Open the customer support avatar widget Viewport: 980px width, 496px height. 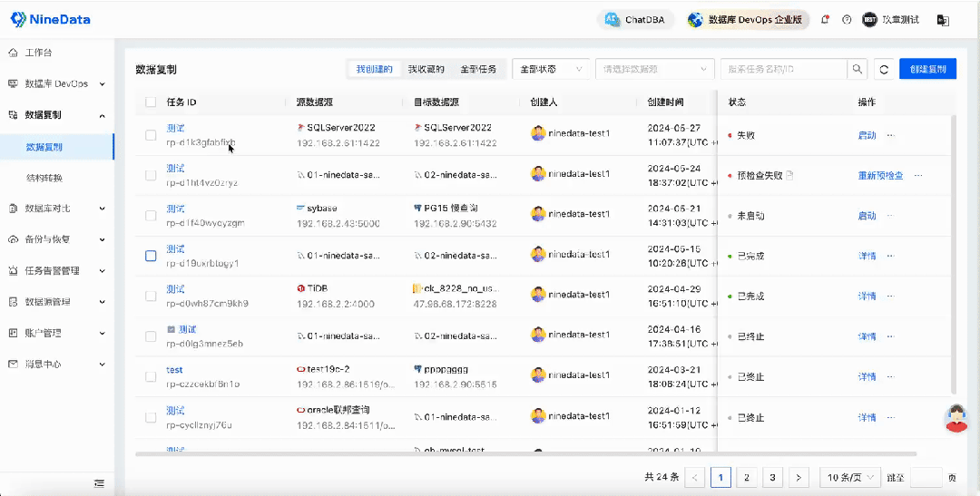pos(957,418)
